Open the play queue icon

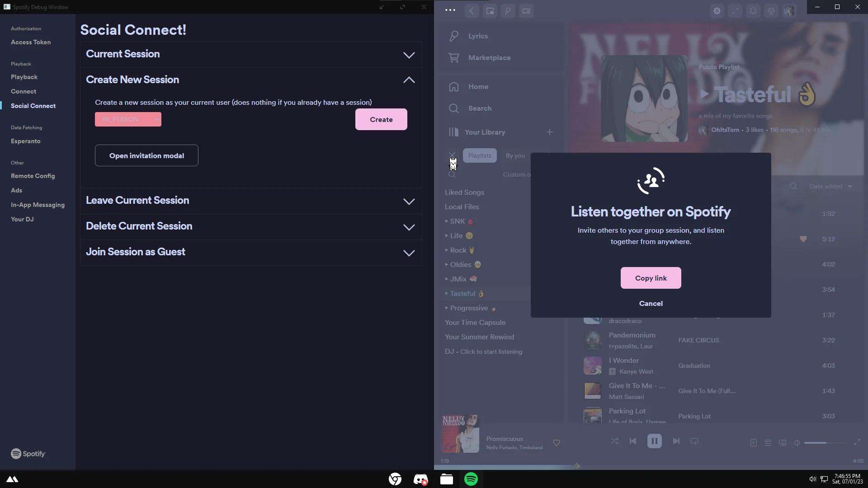pyautogui.click(x=768, y=443)
